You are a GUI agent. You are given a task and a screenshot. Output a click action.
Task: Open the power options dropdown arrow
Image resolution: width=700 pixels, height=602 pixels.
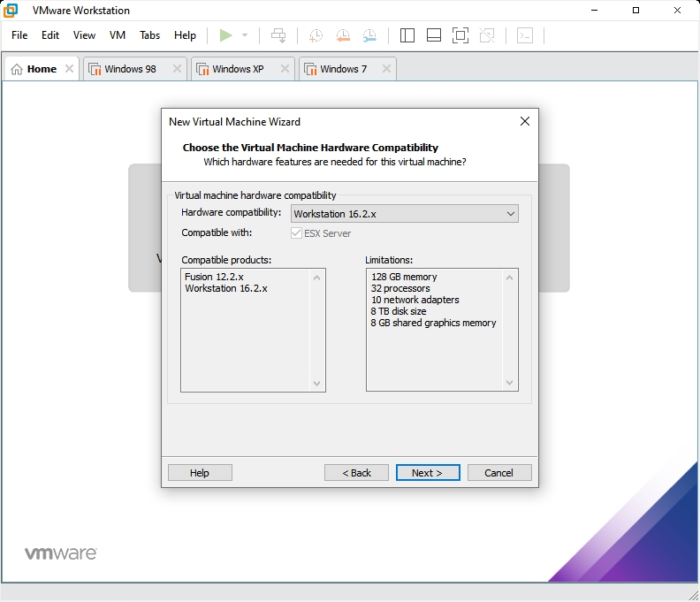(x=245, y=35)
